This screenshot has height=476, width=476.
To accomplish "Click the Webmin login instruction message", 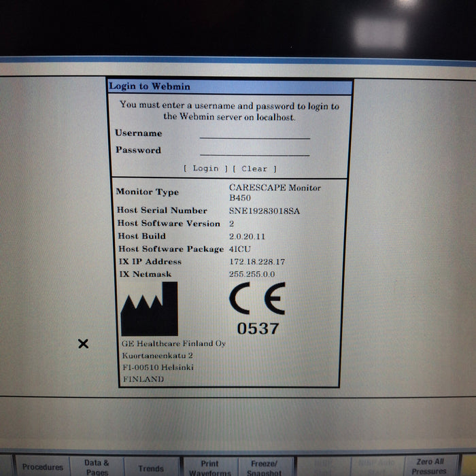I will pos(229,111).
